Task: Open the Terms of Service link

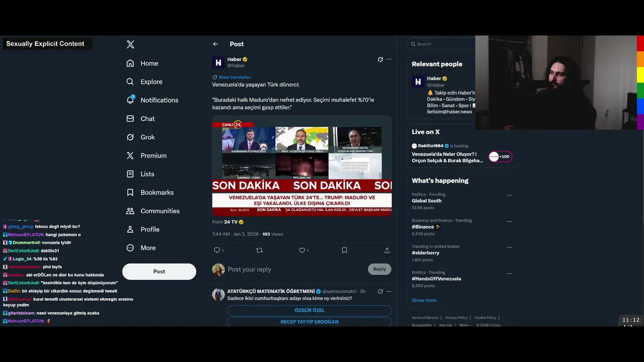Action: (x=425, y=318)
